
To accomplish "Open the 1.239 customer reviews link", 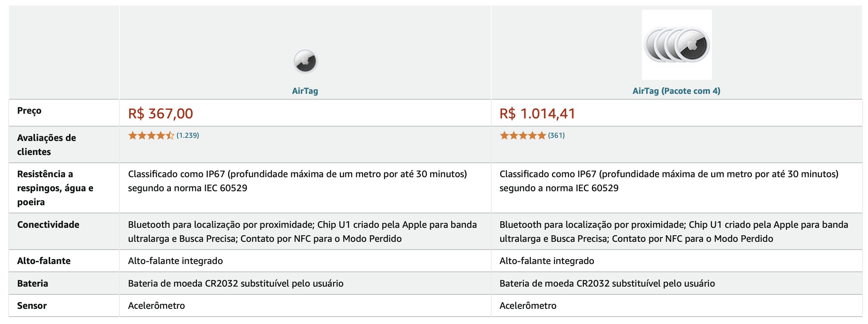I will pos(188,136).
